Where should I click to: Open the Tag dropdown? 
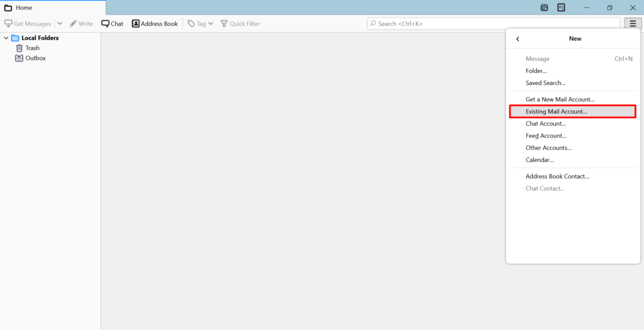tap(201, 23)
